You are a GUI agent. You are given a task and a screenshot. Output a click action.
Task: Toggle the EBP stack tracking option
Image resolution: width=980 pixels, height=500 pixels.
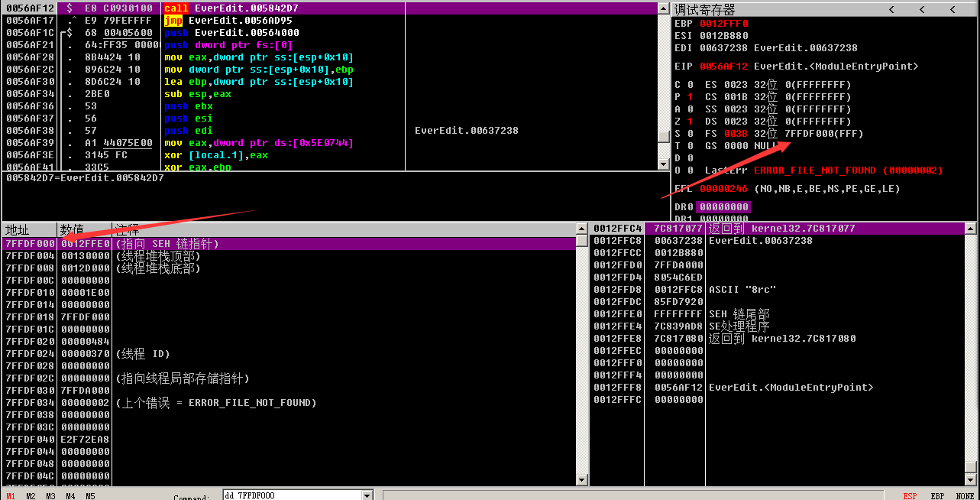(x=937, y=495)
